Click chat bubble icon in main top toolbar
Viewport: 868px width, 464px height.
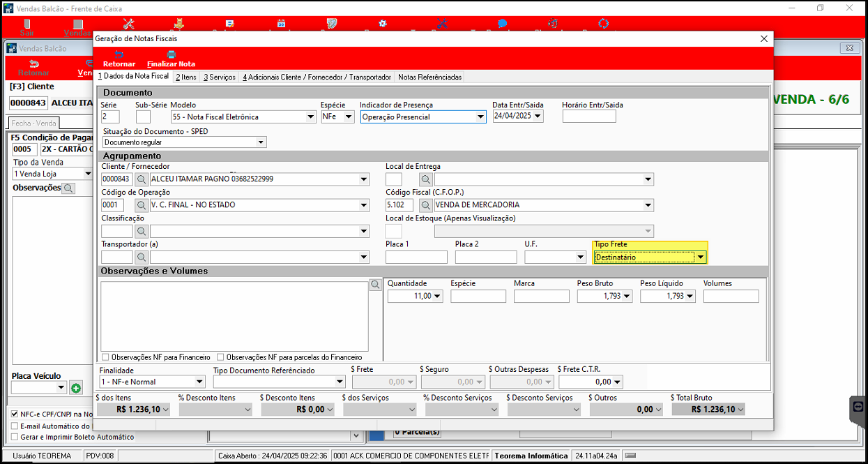tap(503, 23)
